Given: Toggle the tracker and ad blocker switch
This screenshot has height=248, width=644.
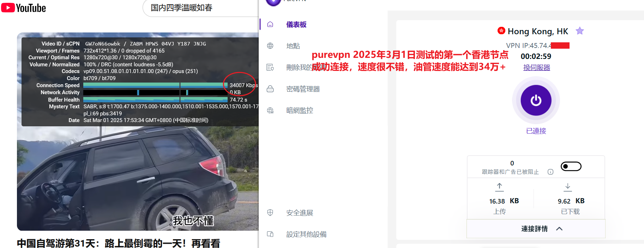Looking at the screenshot, I should 571,166.
